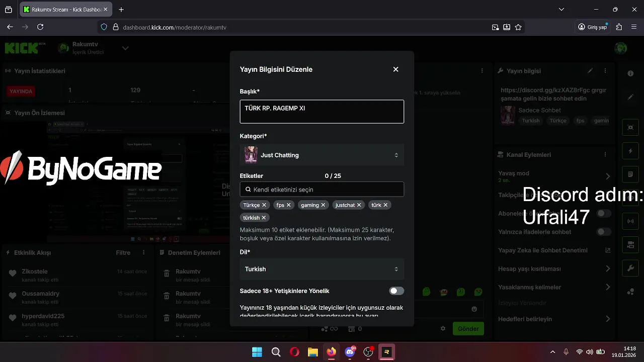Click the Giriş yap sign-in button
The height and width of the screenshot is (362, 644).
click(x=593, y=27)
